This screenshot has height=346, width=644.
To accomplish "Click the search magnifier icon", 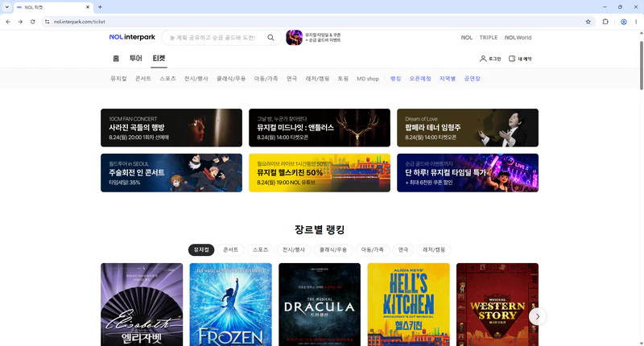I will (270, 37).
